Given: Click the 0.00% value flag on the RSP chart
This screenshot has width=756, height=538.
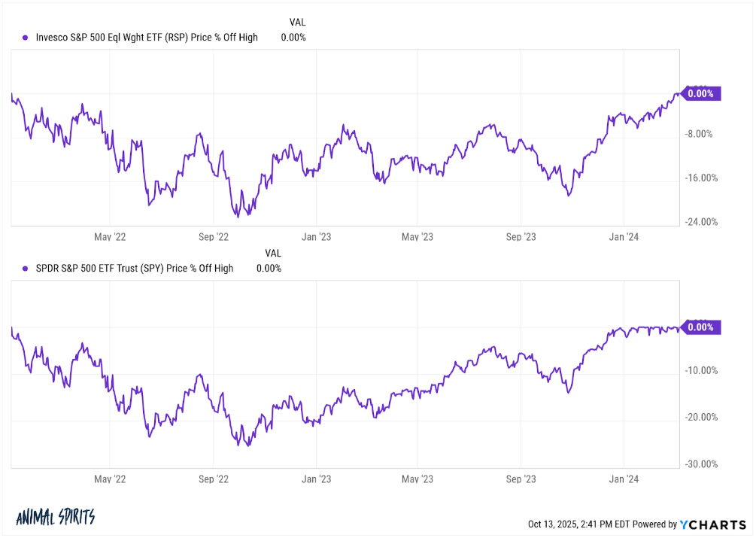Looking at the screenshot, I should (701, 94).
